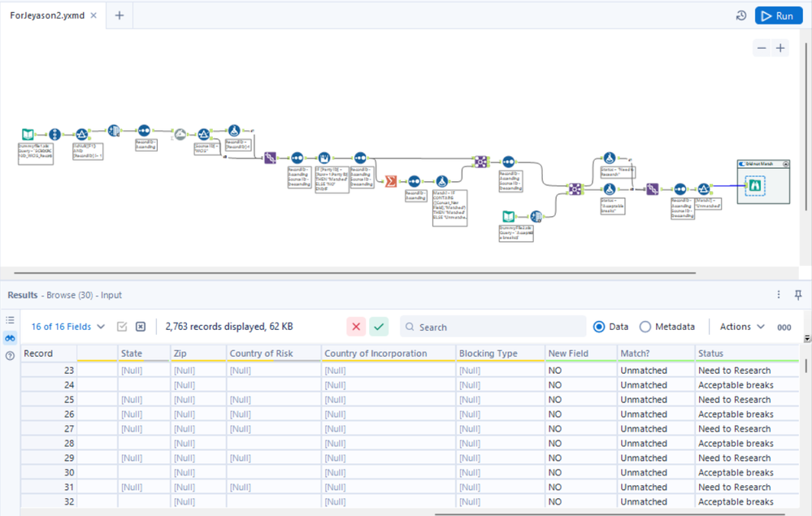Select the Formula tool with CONTAINS Matched expression
Image resolution: width=812 pixels, height=516 pixels.
click(441, 181)
